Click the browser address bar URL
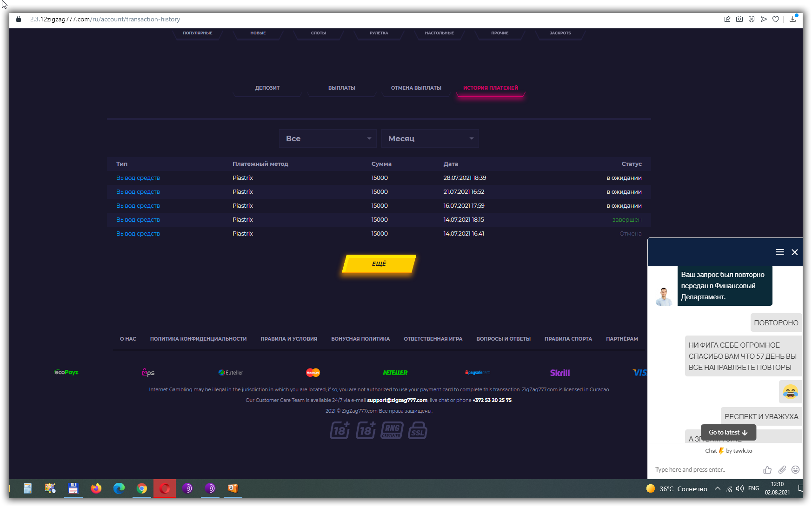Screen dimensions: 812x507 click(105, 19)
